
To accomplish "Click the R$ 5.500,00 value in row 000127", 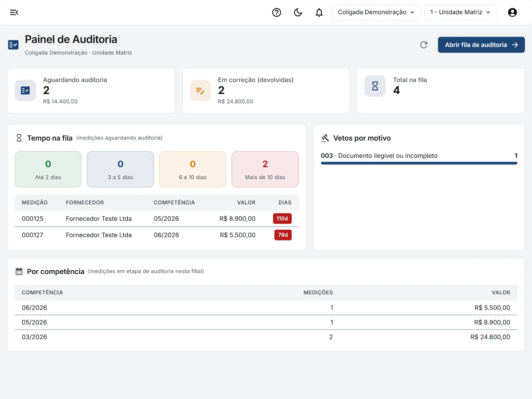I will coord(238,235).
